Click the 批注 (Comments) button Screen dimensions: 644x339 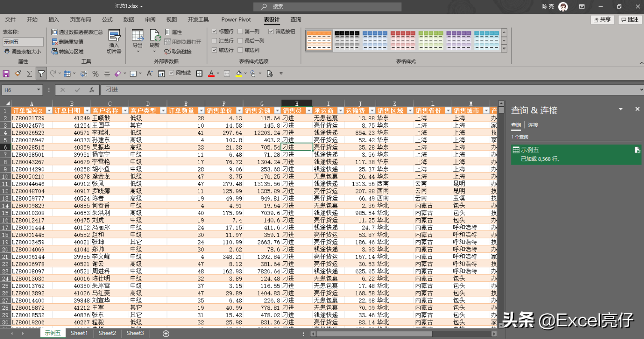pyautogui.click(x=629, y=19)
